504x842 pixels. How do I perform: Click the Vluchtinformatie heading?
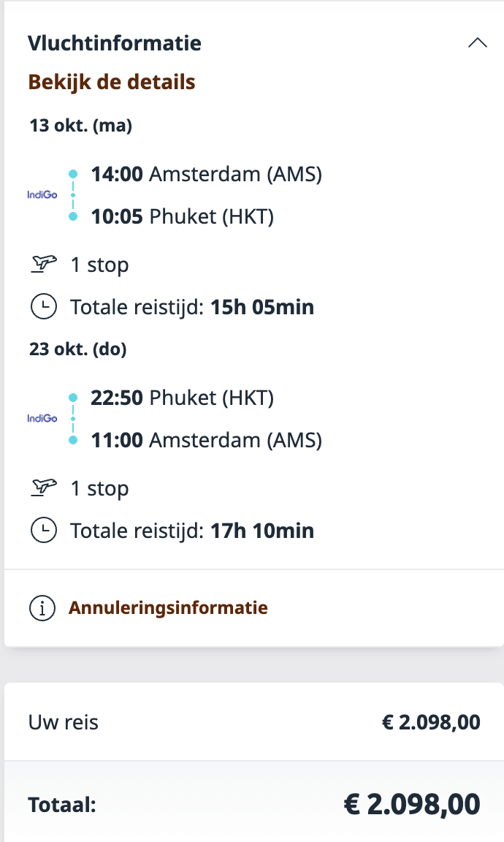(x=115, y=43)
